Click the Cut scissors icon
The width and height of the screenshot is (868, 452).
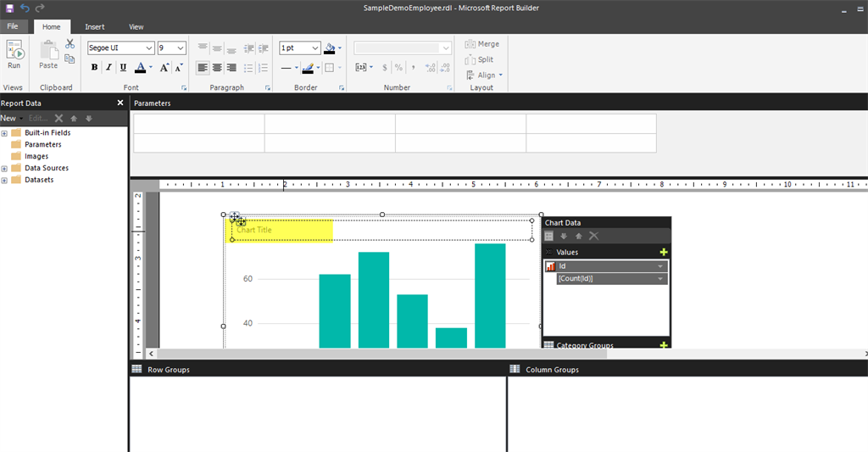tap(70, 44)
